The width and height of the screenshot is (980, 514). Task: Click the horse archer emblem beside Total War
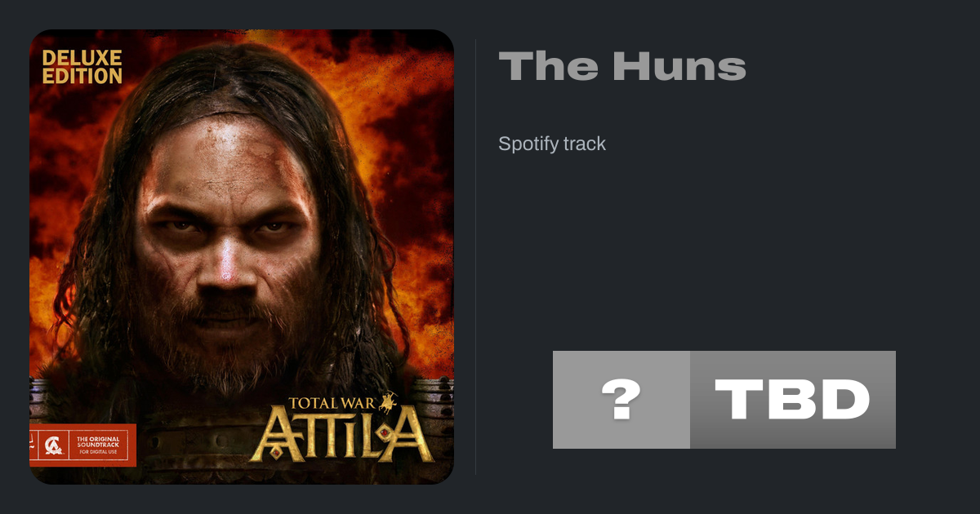(x=388, y=404)
